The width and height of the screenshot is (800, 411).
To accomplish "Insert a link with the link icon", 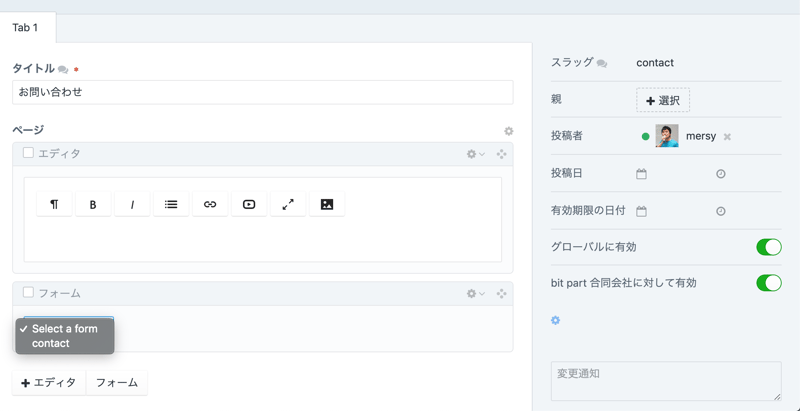I will click(x=210, y=204).
